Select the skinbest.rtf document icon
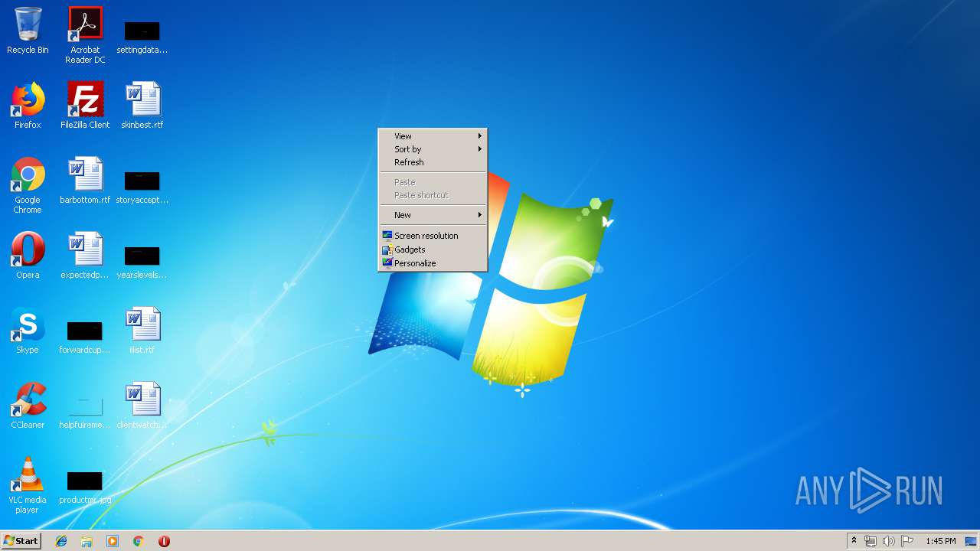This screenshot has width=980, height=551. (142, 106)
